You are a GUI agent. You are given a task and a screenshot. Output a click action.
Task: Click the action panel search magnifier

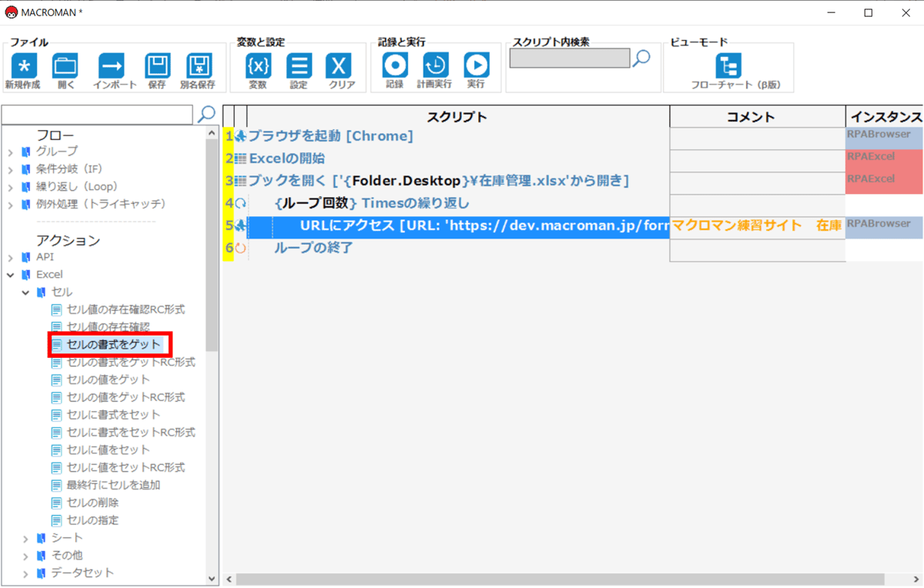pos(206,114)
